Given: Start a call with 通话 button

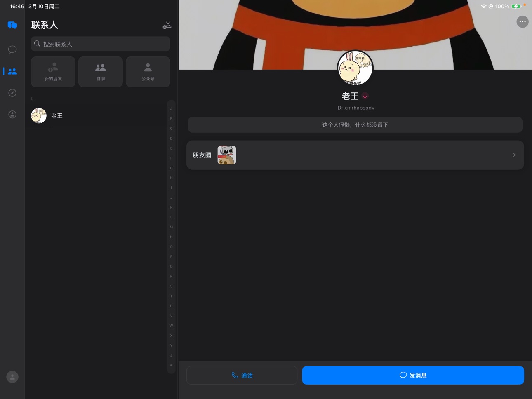Looking at the screenshot, I should click(242, 375).
